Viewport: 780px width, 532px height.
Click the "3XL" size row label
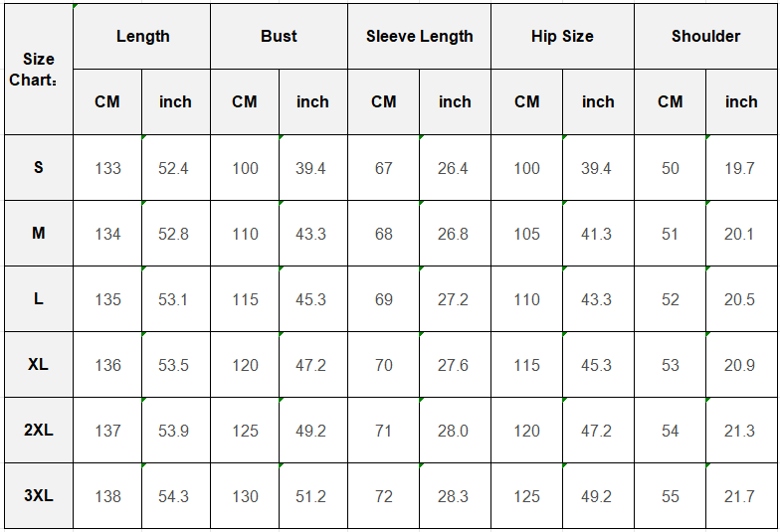[38, 495]
